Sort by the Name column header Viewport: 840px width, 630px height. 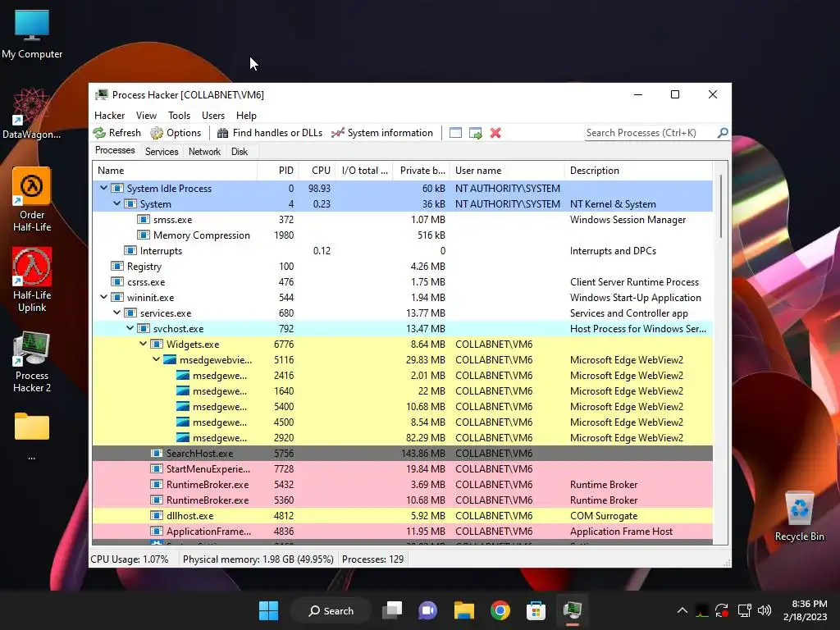pyautogui.click(x=175, y=171)
